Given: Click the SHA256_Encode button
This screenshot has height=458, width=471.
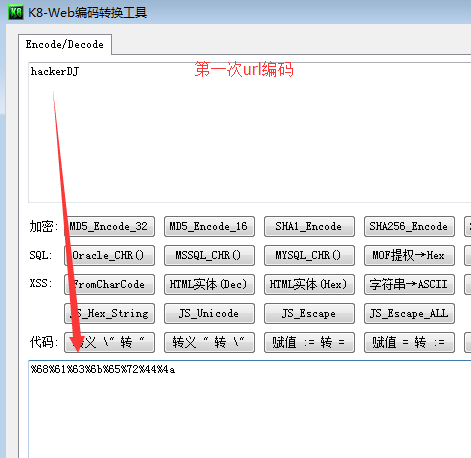Looking at the screenshot, I should (x=409, y=227).
